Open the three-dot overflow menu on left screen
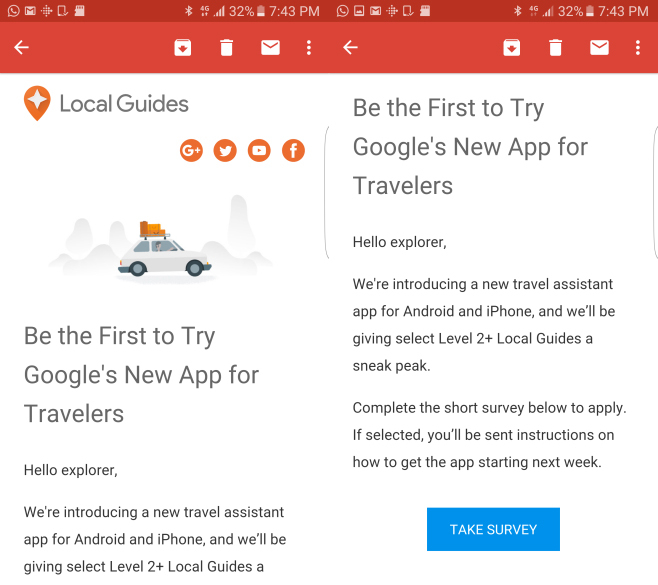This screenshot has height=585, width=658. tap(309, 48)
